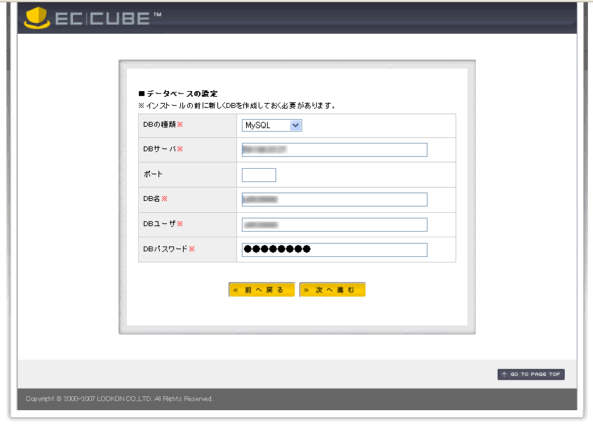593x425 pixels.
Task: Select the DB名 text field
Action: point(335,200)
